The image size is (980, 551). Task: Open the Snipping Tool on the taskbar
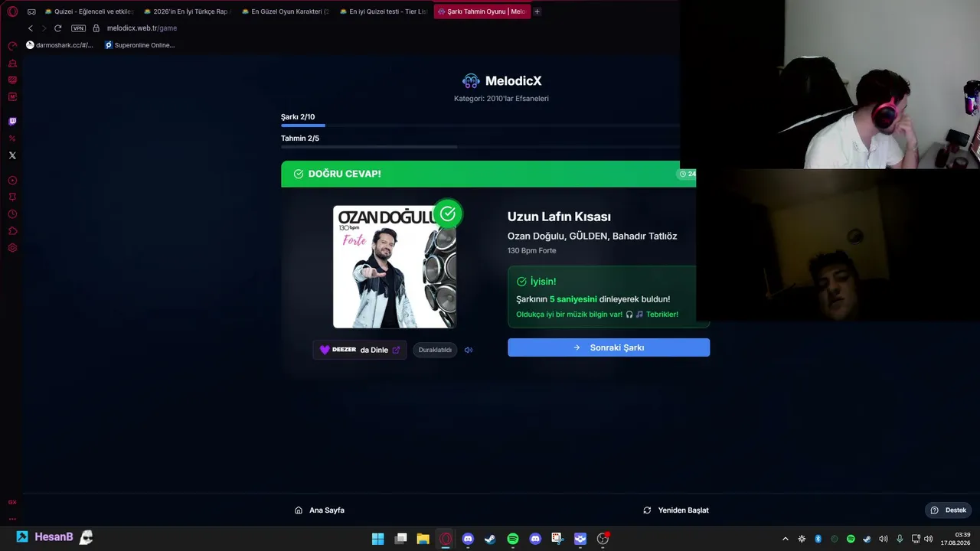pyautogui.click(x=557, y=539)
